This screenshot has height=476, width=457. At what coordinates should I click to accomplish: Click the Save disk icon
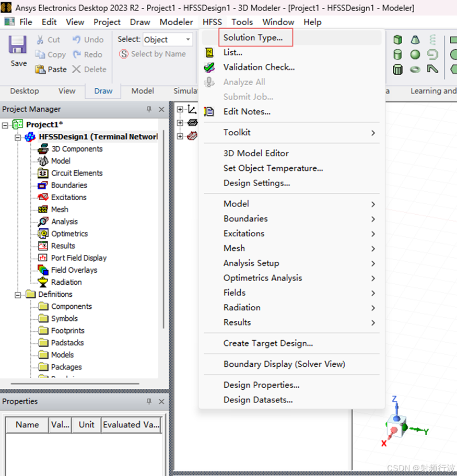pos(18,44)
